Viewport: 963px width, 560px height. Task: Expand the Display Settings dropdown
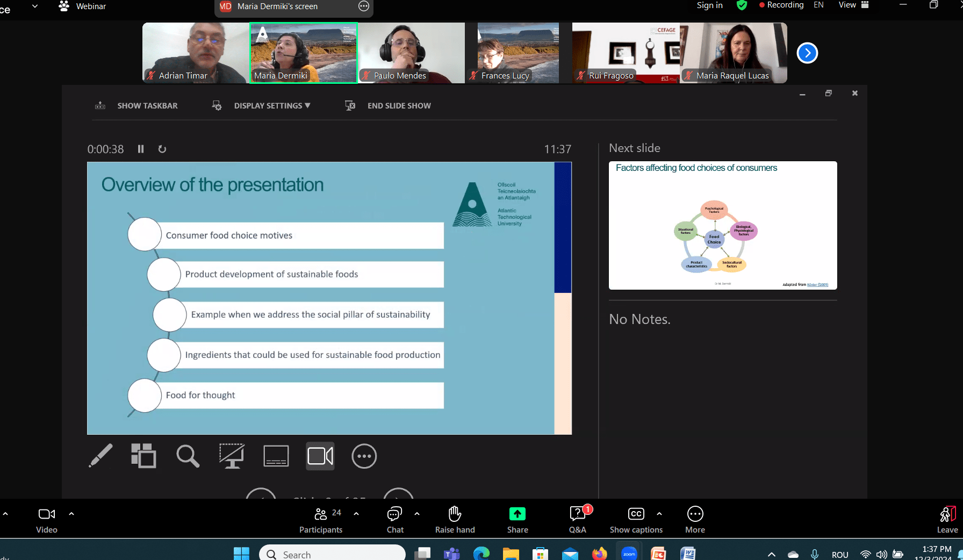point(272,106)
